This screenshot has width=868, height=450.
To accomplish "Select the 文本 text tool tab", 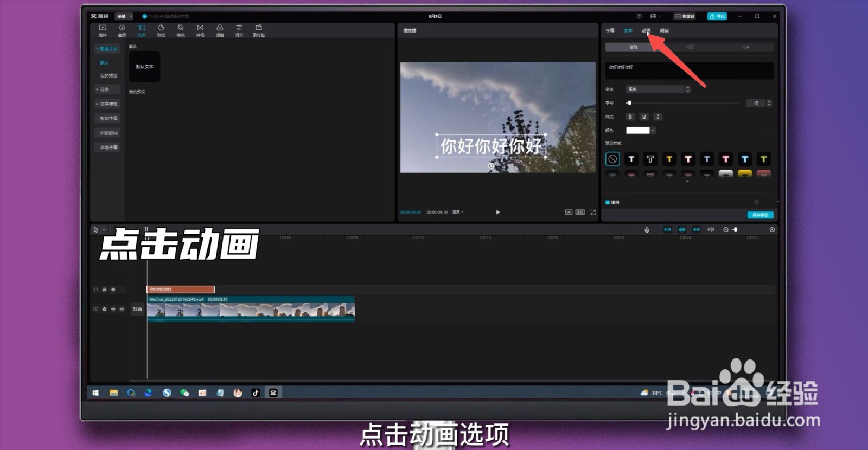I will (142, 30).
